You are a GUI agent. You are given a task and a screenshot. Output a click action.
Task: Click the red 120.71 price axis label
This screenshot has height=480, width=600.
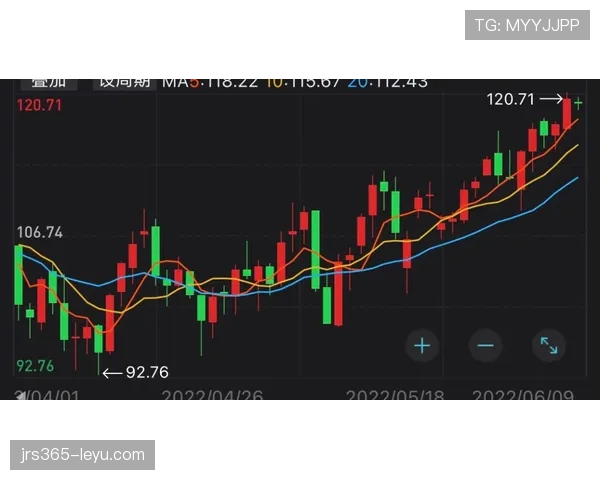click(40, 104)
